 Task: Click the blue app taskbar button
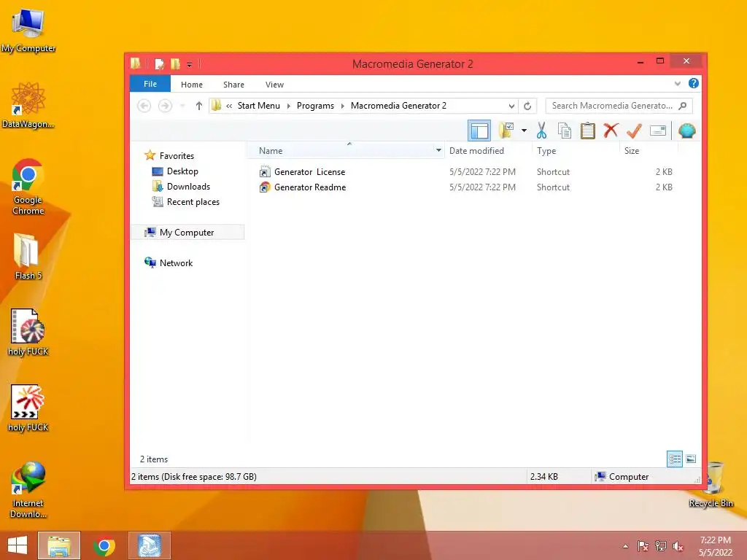coord(149,545)
